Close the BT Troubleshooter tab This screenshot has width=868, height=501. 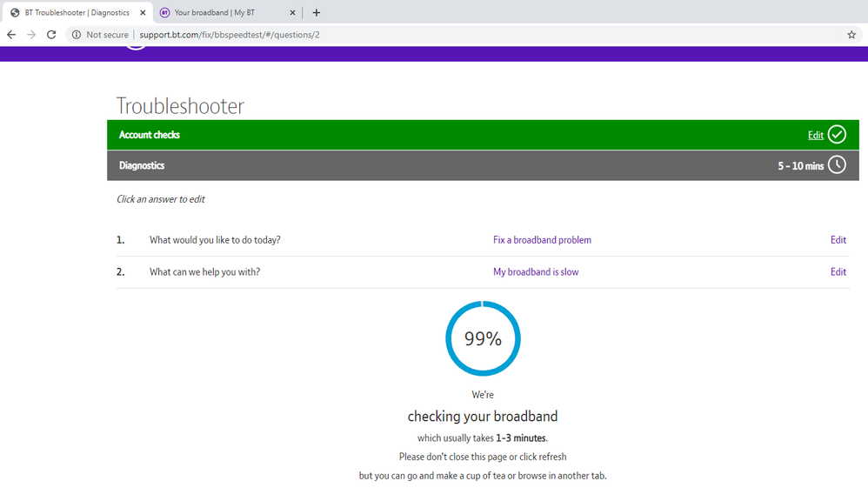[x=144, y=13]
